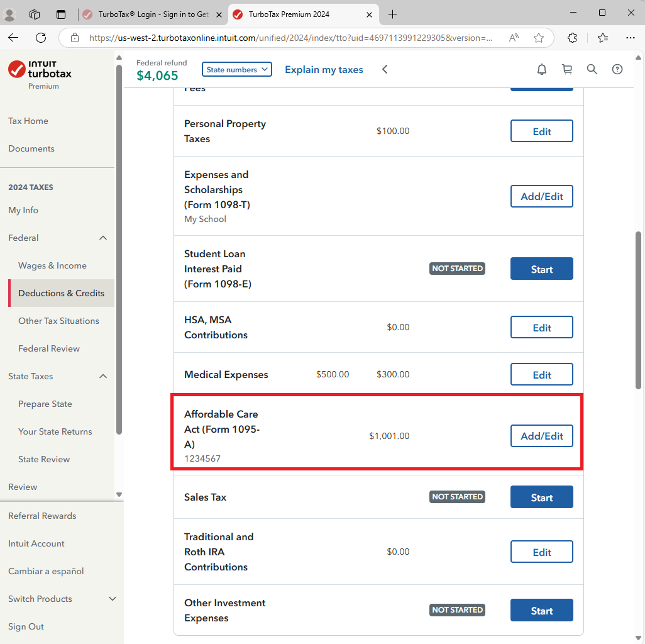Start Other Investment Expenses
This screenshot has height=644, width=645.
(541, 610)
